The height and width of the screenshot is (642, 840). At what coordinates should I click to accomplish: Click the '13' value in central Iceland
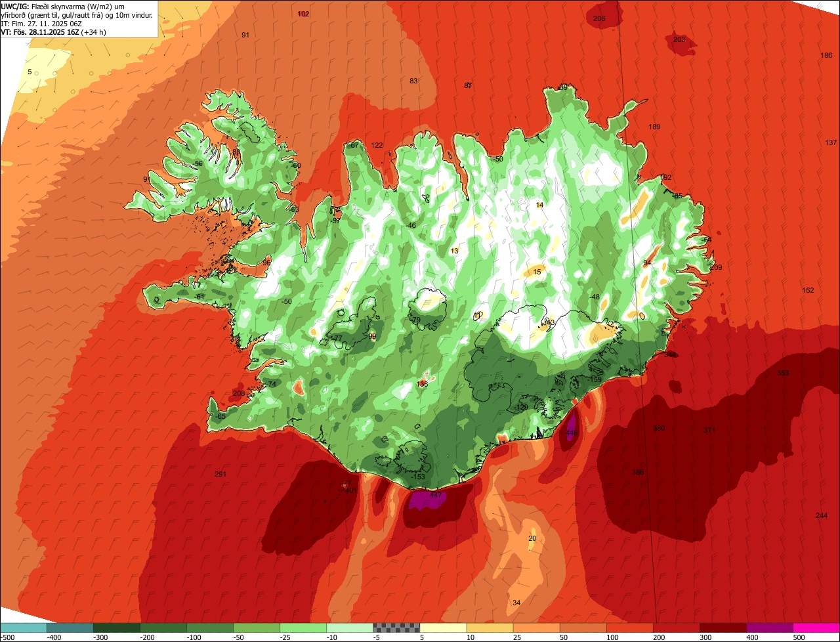(x=454, y=251)
